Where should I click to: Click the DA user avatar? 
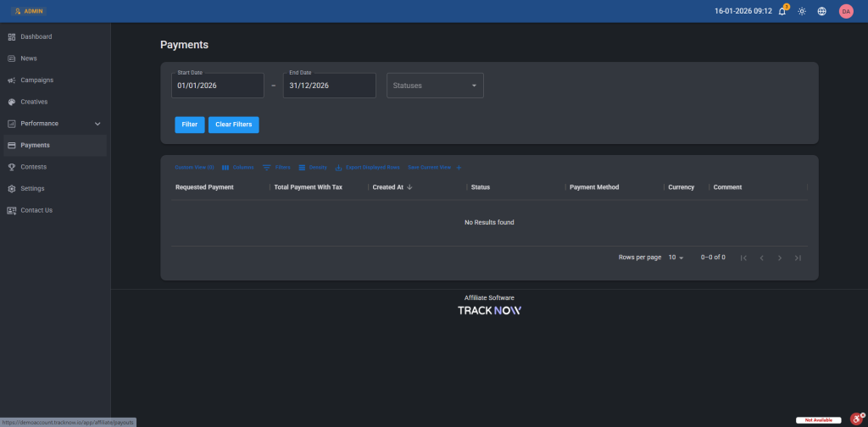(x=845, y=11)
